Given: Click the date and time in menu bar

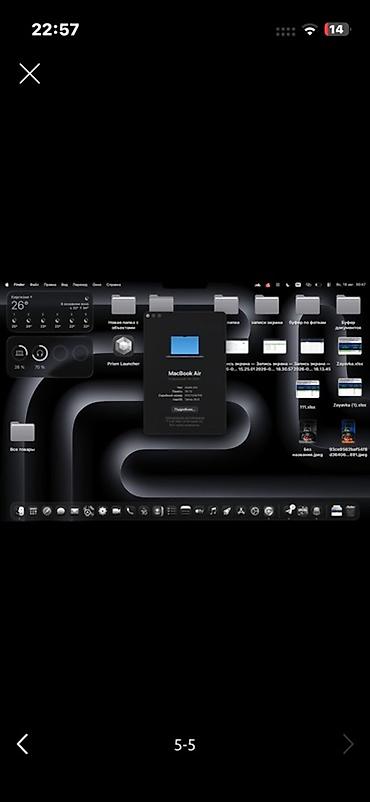Looking at the screenshot, I should coord(351,284).
